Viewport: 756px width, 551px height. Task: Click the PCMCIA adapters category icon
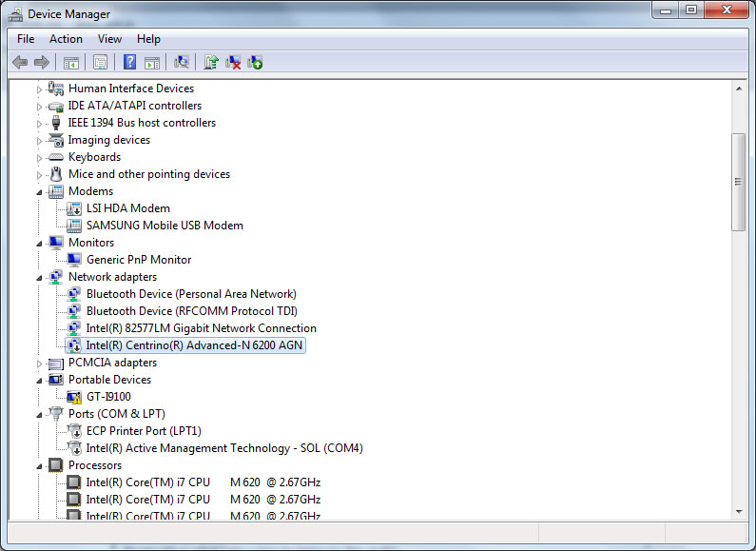point(56,364)
